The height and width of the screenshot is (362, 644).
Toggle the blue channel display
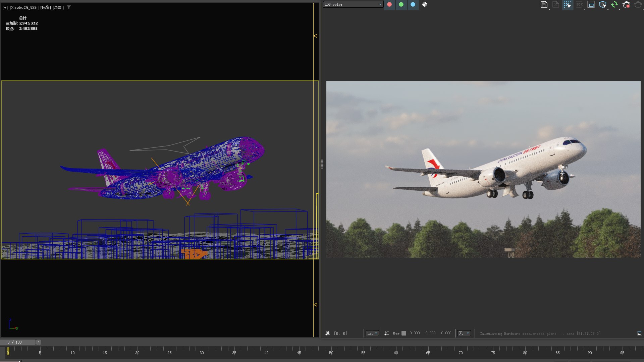point(413,4)
